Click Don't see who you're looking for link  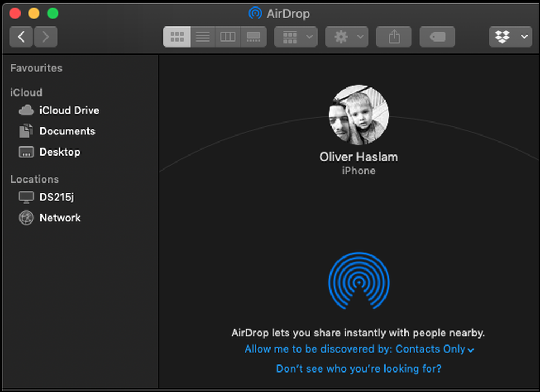coord(359,369)
